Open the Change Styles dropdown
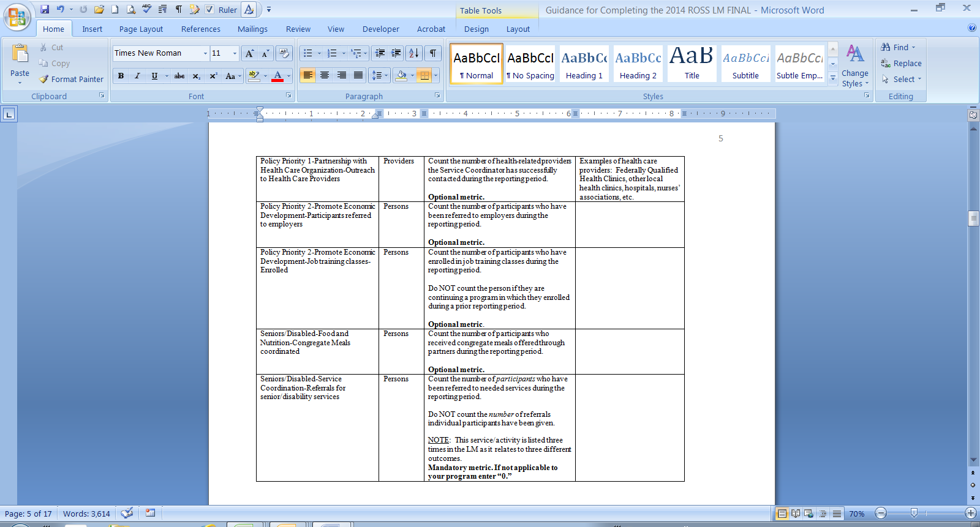Image resolution: width=980 pixels, height=527 pixels. coord(855,65)
